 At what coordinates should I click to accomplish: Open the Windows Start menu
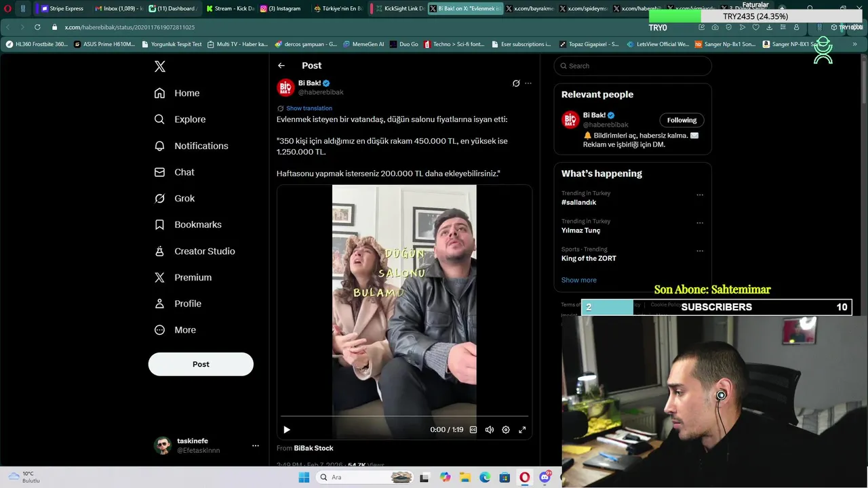[x=304, y=477]
